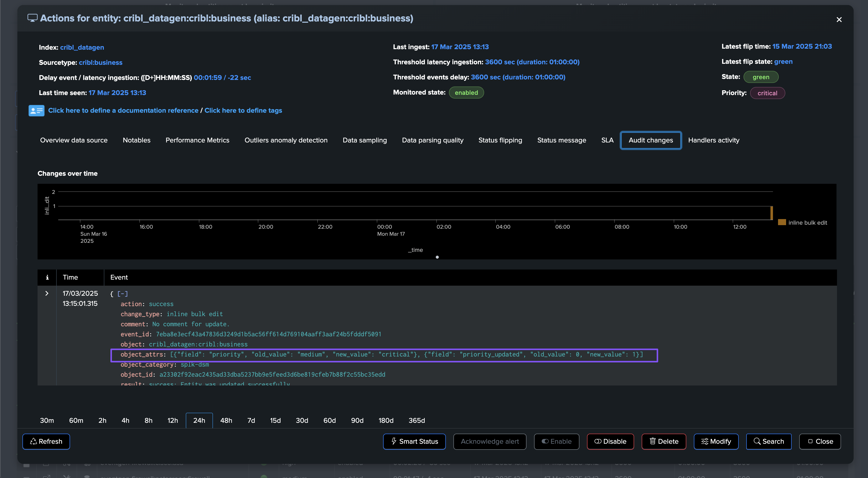868x478 pixels.
Task: Run the Smart Status action
Action: [414, 442]
